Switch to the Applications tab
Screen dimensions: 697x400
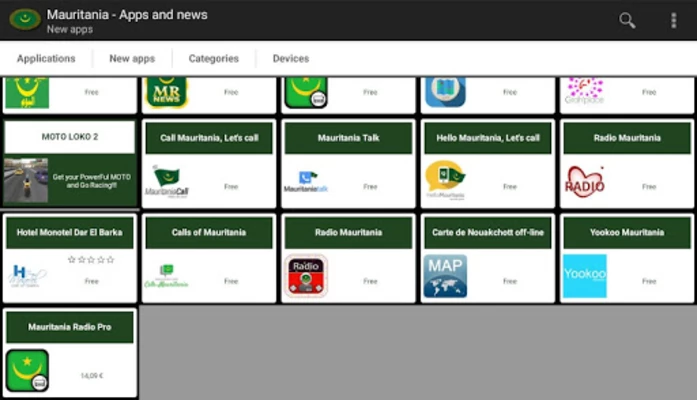click(46, 59)
